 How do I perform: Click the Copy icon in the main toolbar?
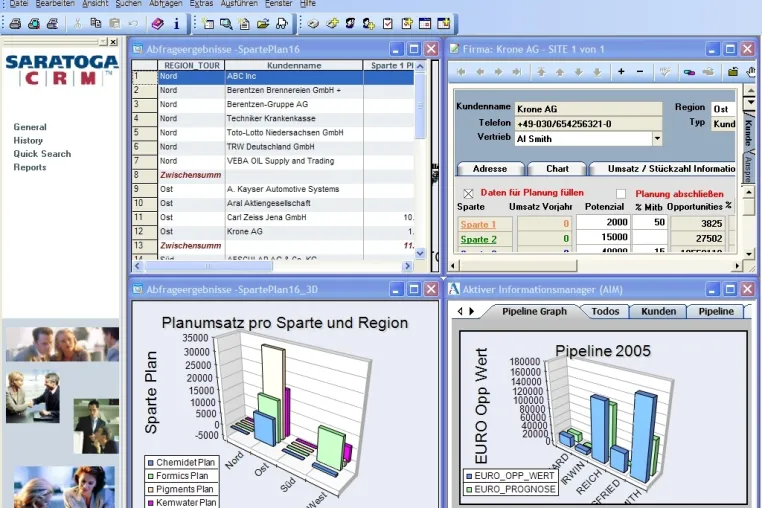click(x=96, y=23)
